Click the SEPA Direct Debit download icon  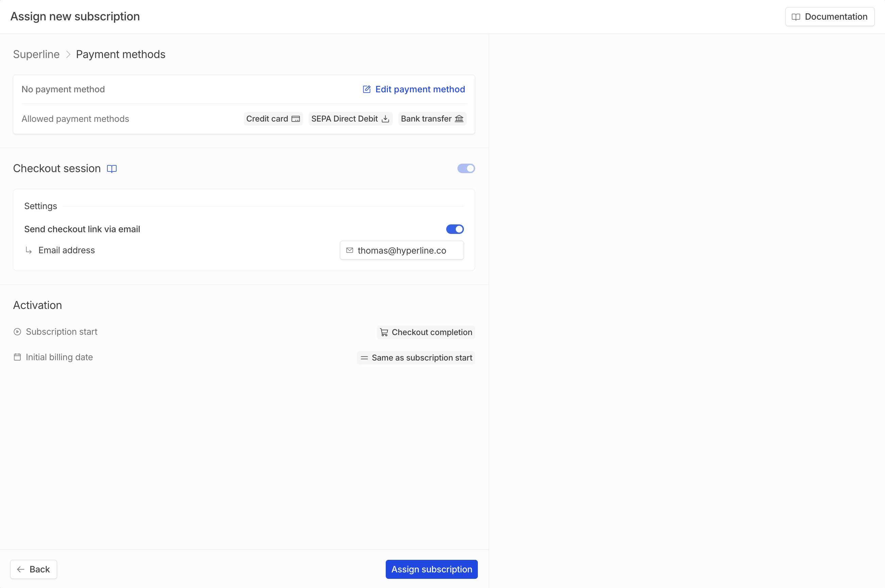point(385,119)
